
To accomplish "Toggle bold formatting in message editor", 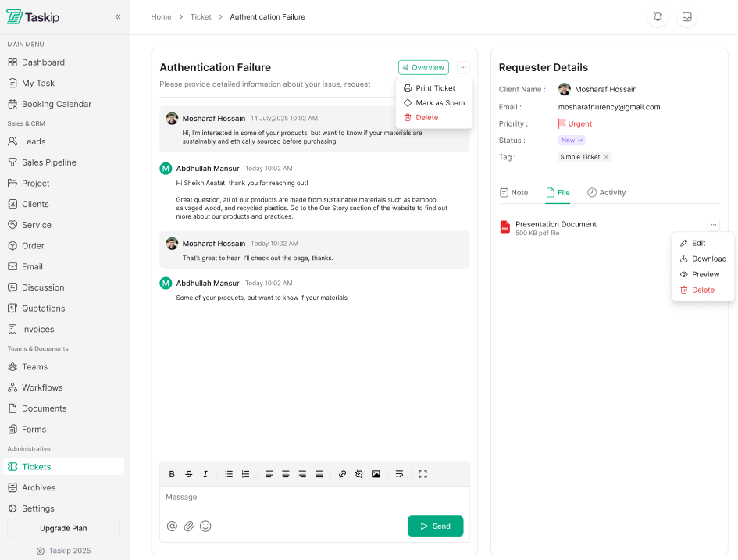I will tap(173, 474).
